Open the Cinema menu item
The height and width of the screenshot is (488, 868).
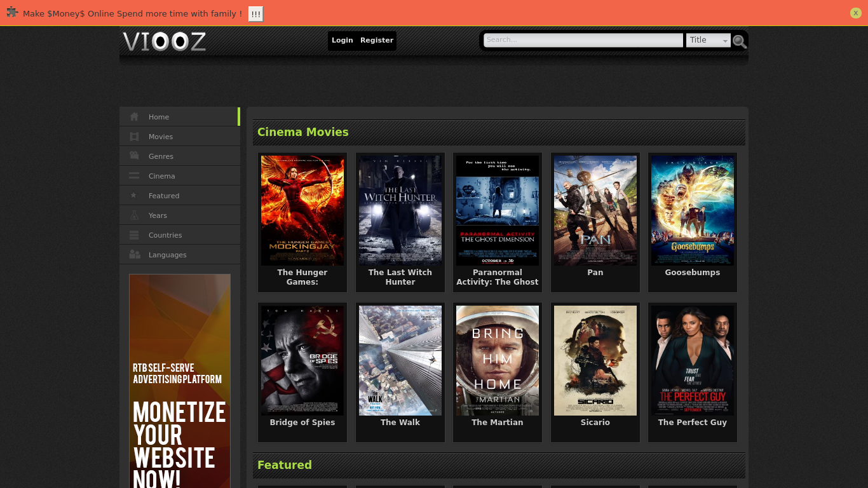(x=180, y=176)
